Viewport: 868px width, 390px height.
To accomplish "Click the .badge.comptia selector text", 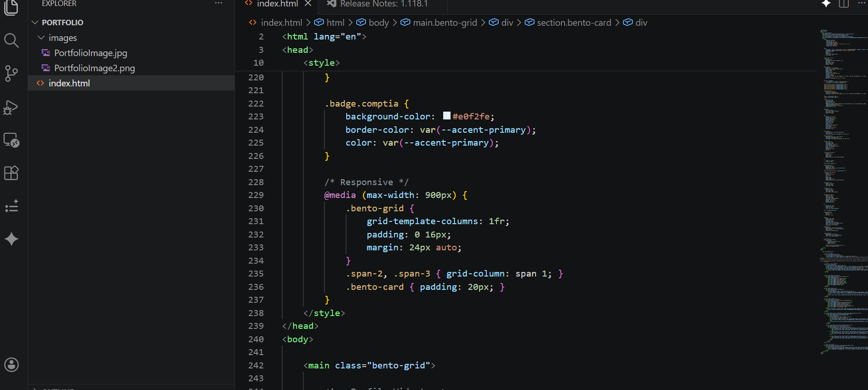I will tap(361, 104).
